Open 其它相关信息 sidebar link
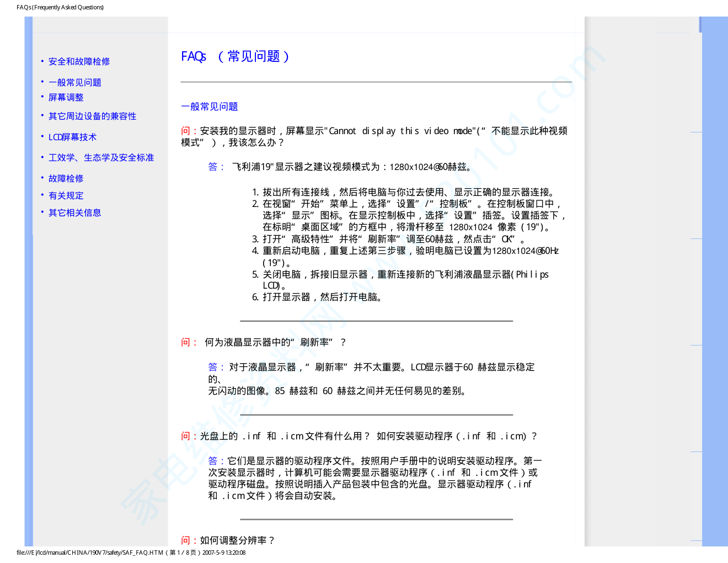The image size is (728, 563). 74,213
